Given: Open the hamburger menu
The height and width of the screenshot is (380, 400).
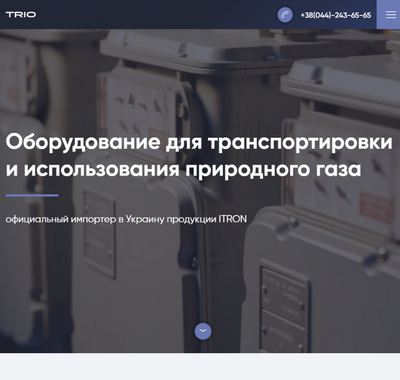Looking at the screenshot, I should [x=388, y=15].
